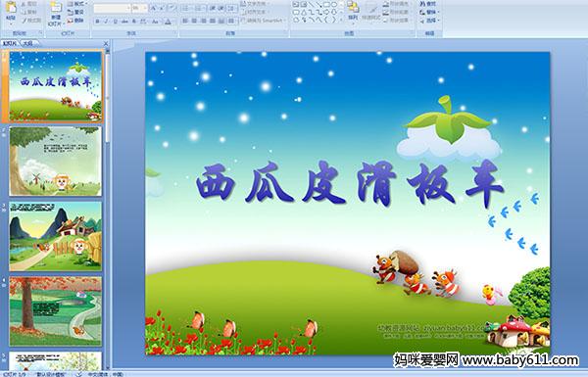Click the Reset (重设) slide button
The image size is (588, 377).
pos(75,13)
